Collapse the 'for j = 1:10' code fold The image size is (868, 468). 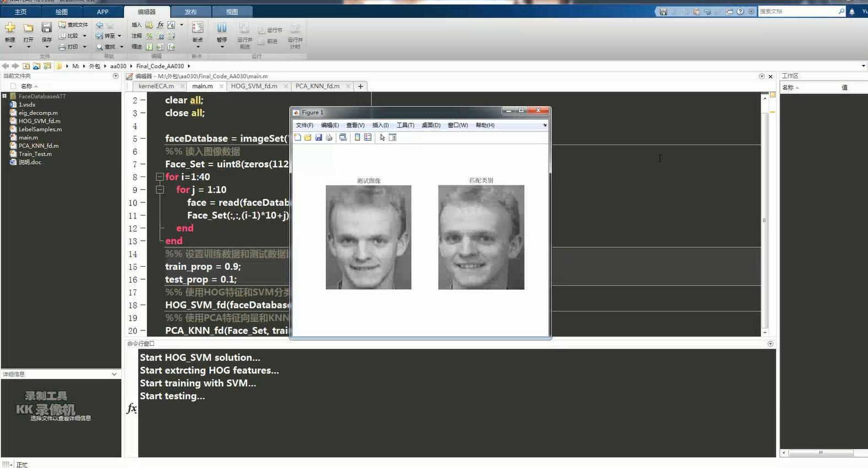(x=160, y=190)
